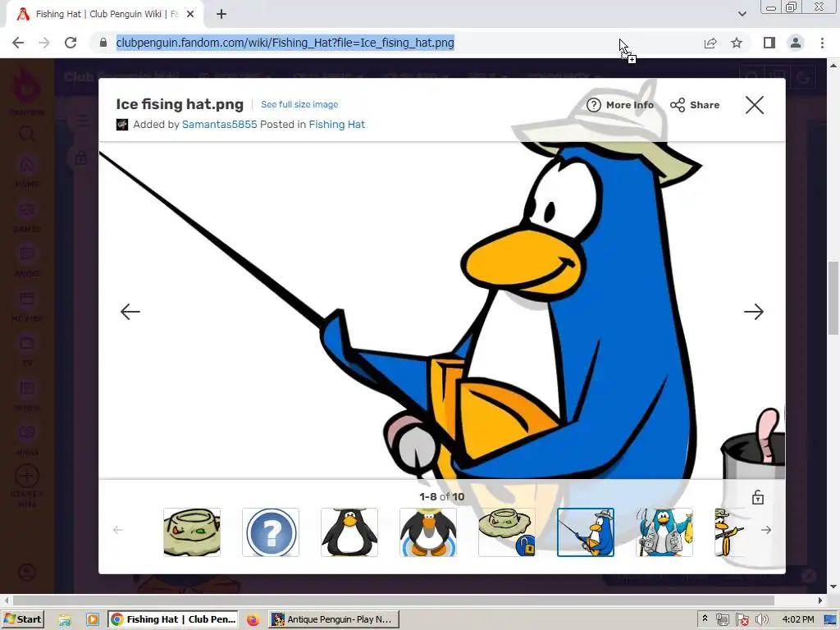Select the fishing hat with lock thumbnail
Image resolution: width=840 pixels, height=630 pixels.
tap(507, 532)
